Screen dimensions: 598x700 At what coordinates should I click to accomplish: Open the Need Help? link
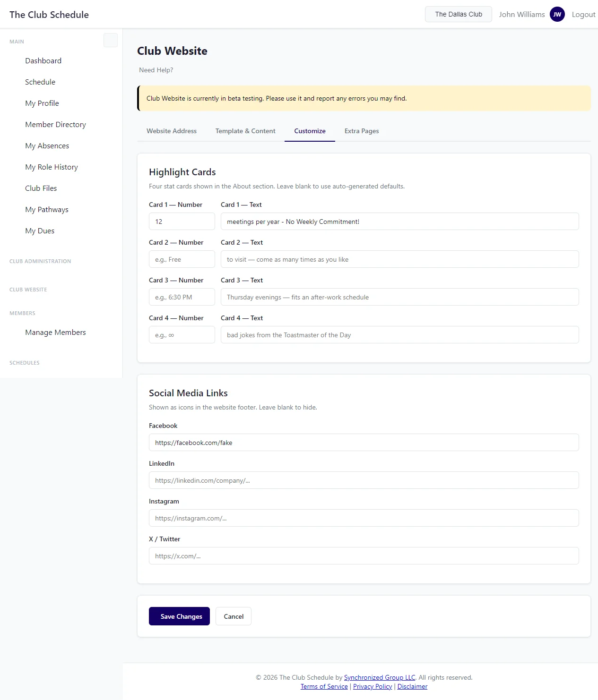[156, 70]
